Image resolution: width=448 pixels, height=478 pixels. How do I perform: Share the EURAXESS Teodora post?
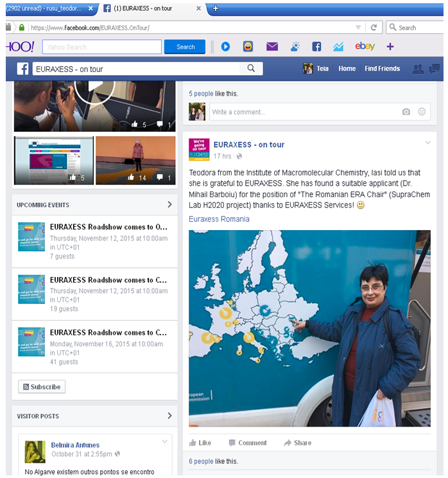point(298,443)
